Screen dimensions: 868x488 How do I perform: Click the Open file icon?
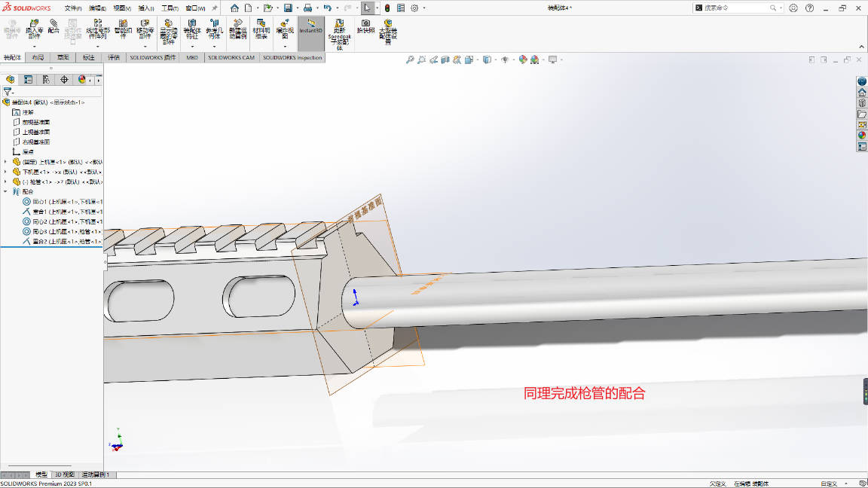click(x=268, y=8)
